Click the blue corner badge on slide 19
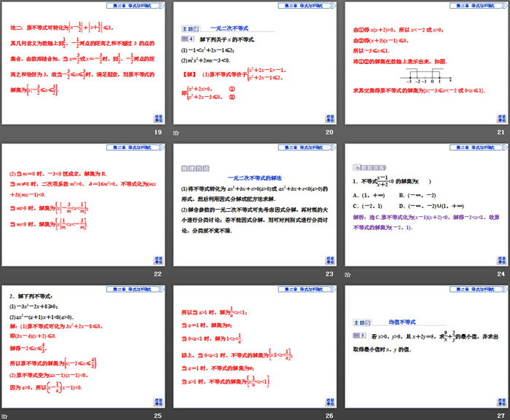Viewport: 510px width, 420px height. (158, 119)
